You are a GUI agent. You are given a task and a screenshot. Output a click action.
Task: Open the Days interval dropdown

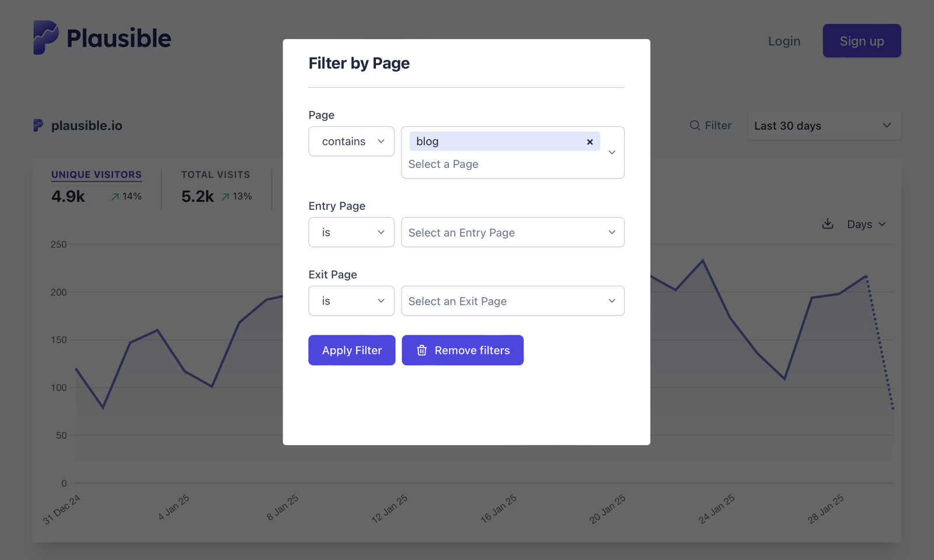(866, 223)
